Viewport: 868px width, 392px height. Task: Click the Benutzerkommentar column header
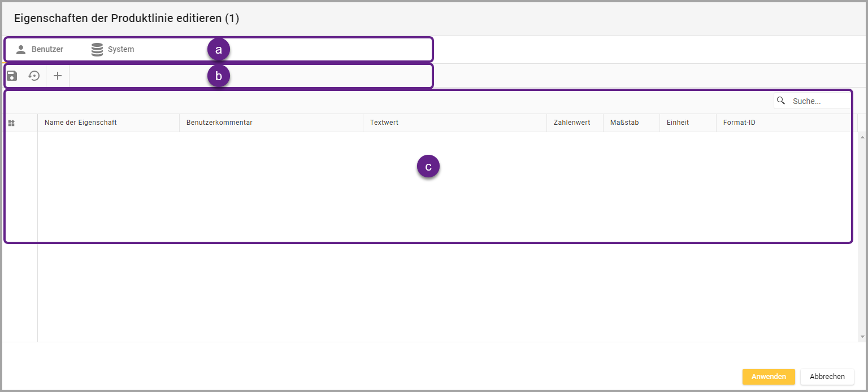(219, 123)
